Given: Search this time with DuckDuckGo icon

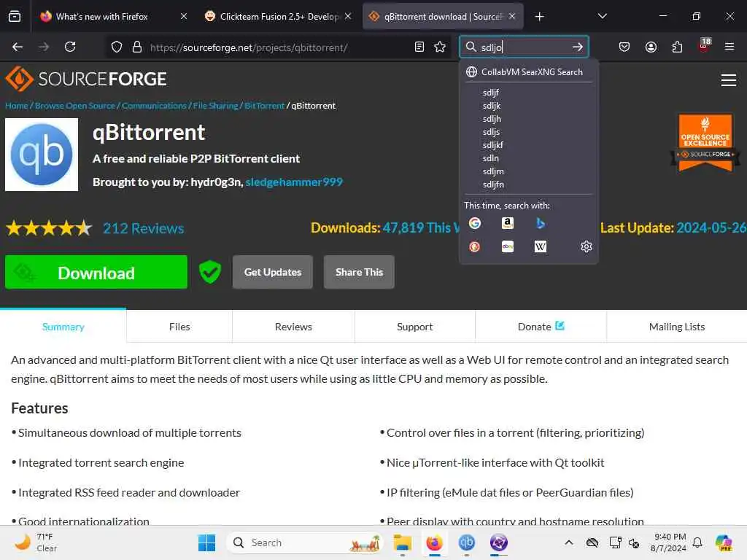Looking at the screenshot, I should [474, 246].
